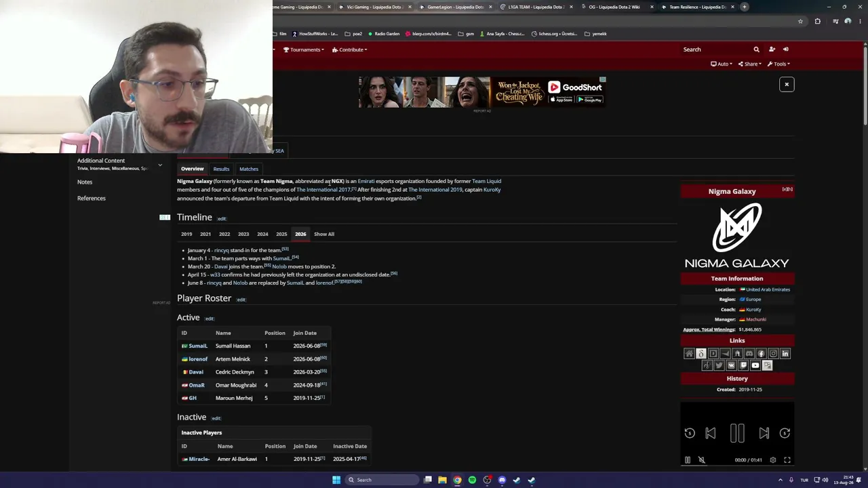Open the TikTok link icon in Links

[707, 365]
